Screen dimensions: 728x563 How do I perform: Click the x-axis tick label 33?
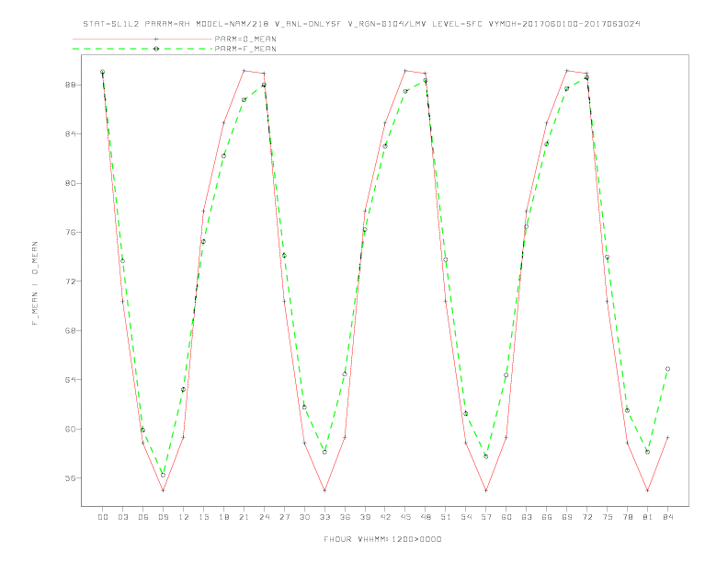click(x=325, y=517)
